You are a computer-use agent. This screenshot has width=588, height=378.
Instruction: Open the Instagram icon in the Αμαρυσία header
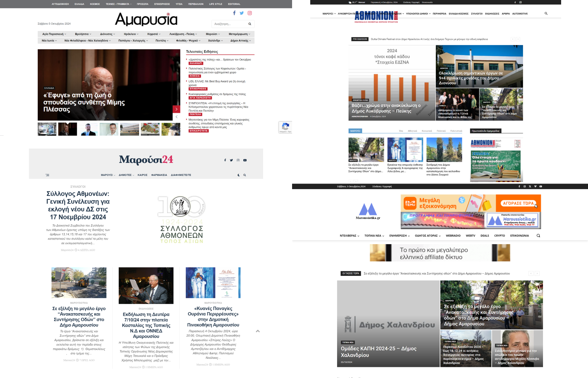pyautogui.click(x=250, y=13)
